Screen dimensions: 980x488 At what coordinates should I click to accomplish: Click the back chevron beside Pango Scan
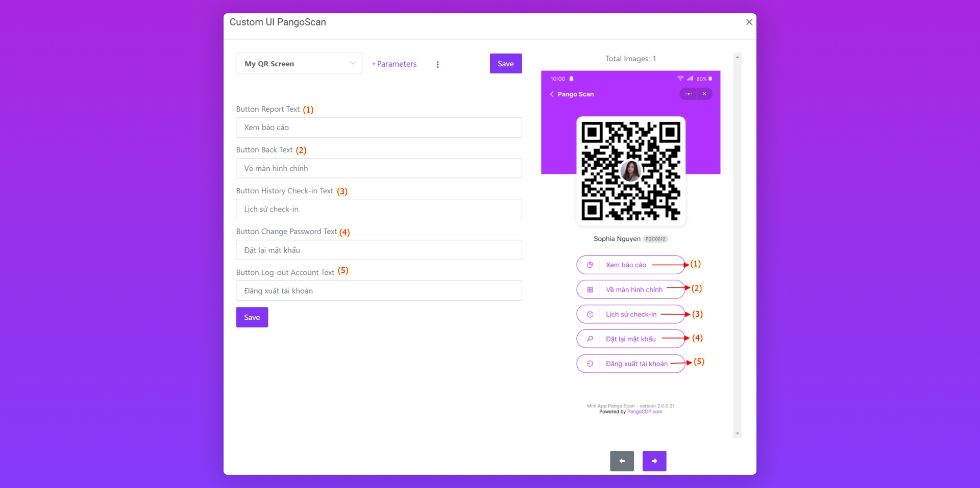click(552, 94)
